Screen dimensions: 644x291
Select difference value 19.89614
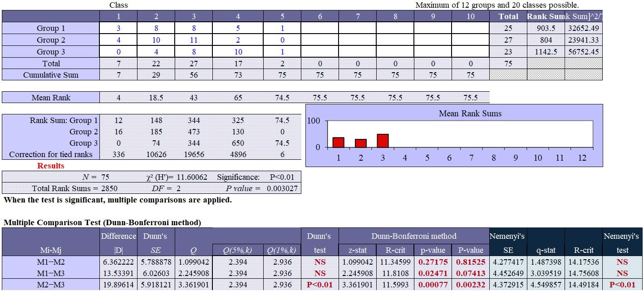tap(118, 285)
